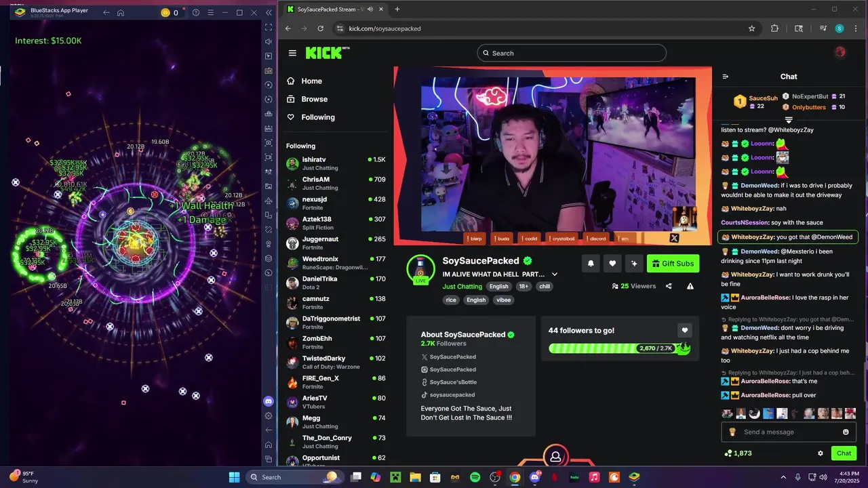Click the Gift Subs button

(673, 264)
